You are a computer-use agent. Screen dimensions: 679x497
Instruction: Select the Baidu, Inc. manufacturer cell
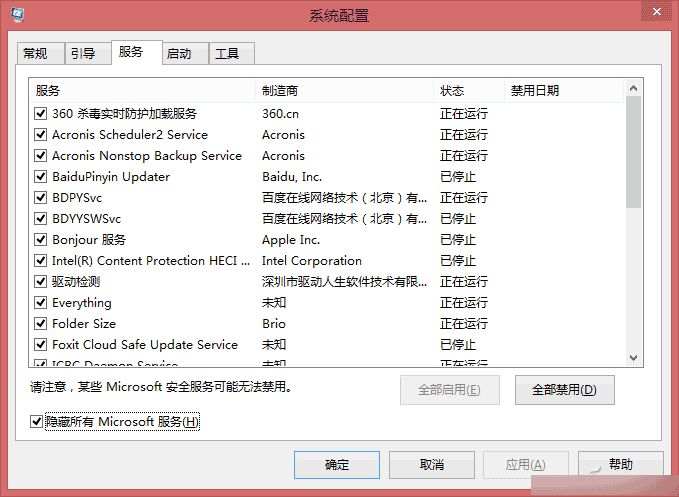(x=292, y=177)
